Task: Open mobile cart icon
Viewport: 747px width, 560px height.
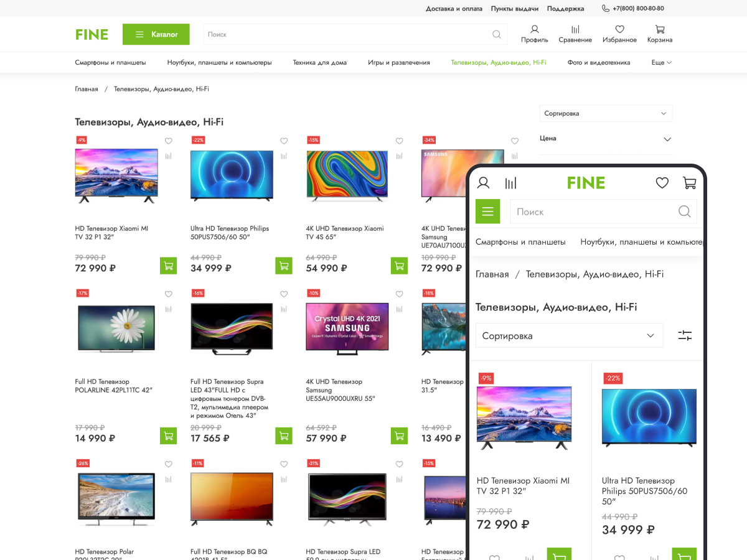Action: pyautogui.click(x=689, y=183)
